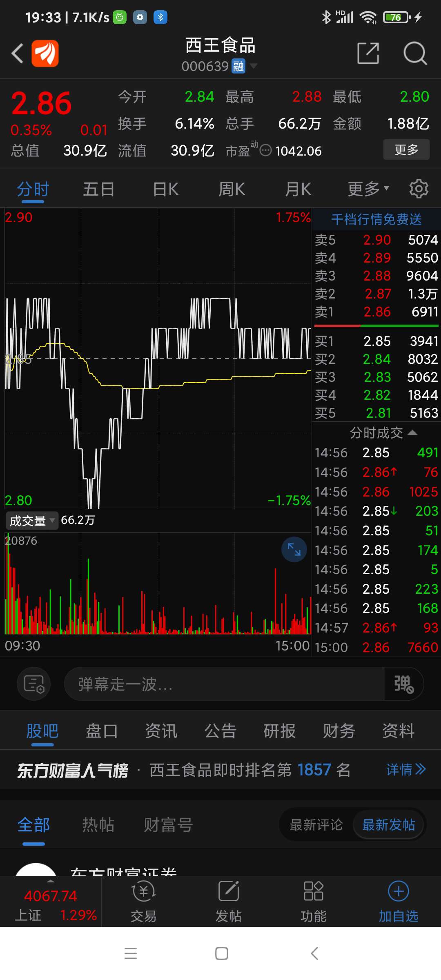Tap the volume bar chart area
Image resolution: width=441 pixels, height=980 pixels.
(x=158, y=584)
